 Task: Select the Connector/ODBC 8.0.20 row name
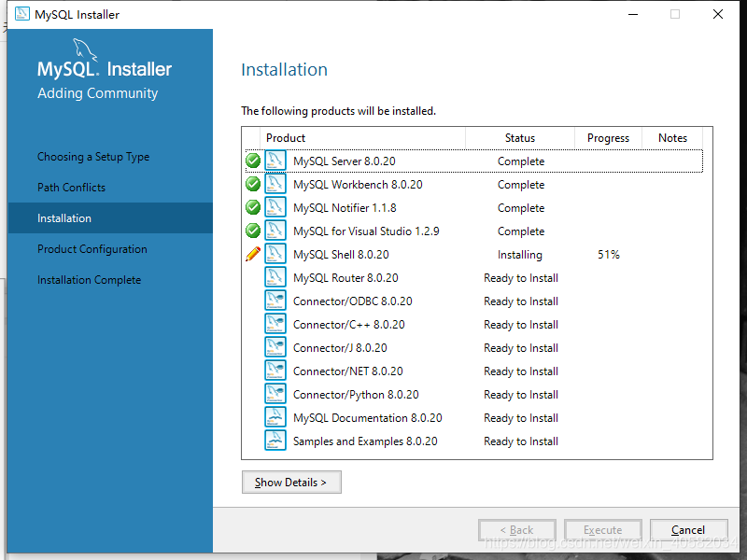click(353, 301)
